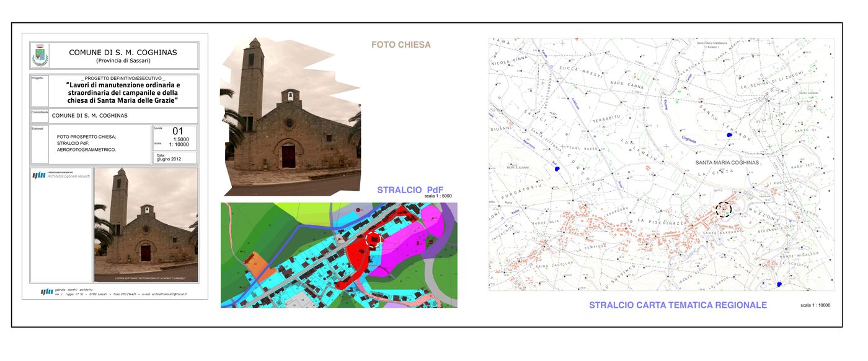This screenshot has width=868, height=361.
Task: Click the tavola number 01
Action: pos(178,131)
